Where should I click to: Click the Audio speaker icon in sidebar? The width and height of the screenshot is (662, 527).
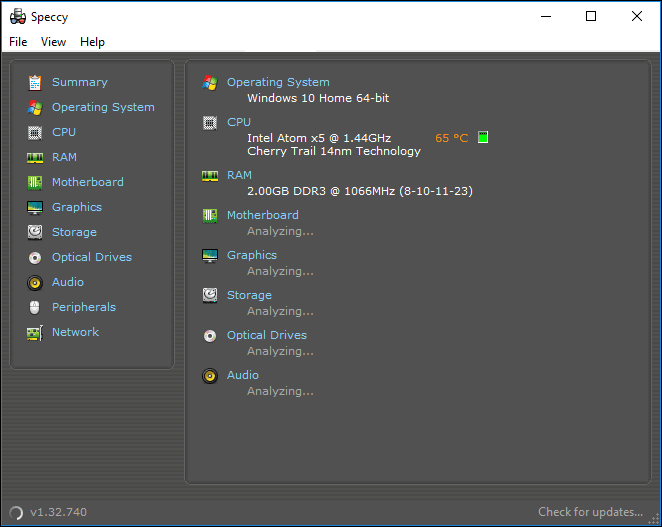pyautogui.click(x=35, y=282)
